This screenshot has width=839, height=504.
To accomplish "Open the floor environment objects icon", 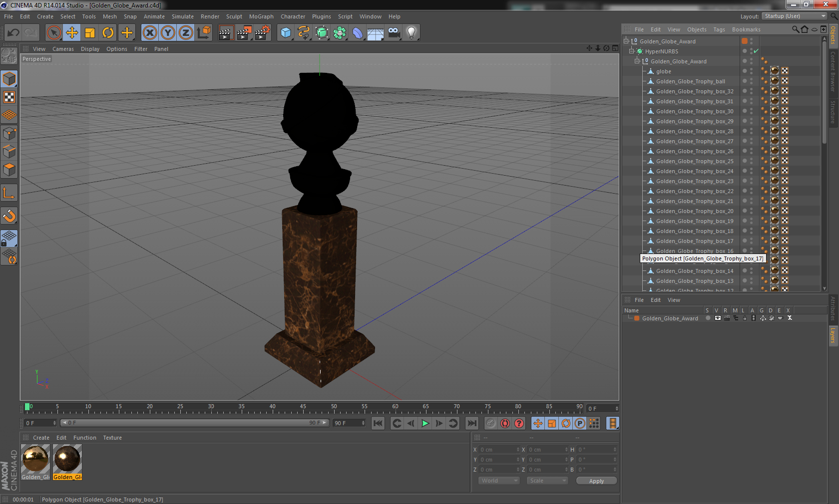I will (376, 33).
